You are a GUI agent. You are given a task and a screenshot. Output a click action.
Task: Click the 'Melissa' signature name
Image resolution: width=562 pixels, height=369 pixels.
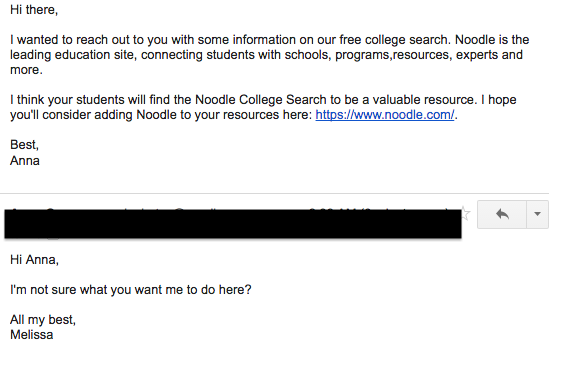point(32,335)
